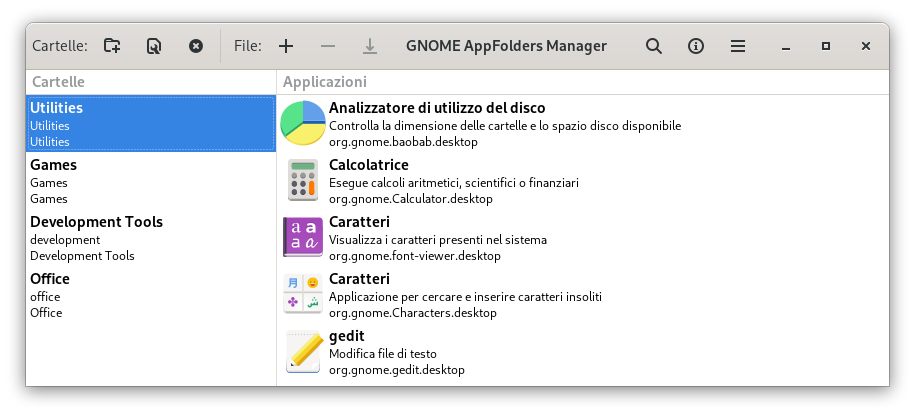Click the save/download arrow icon
The width and height of the screenshot is (915, 415).
[x=370, y=46]
